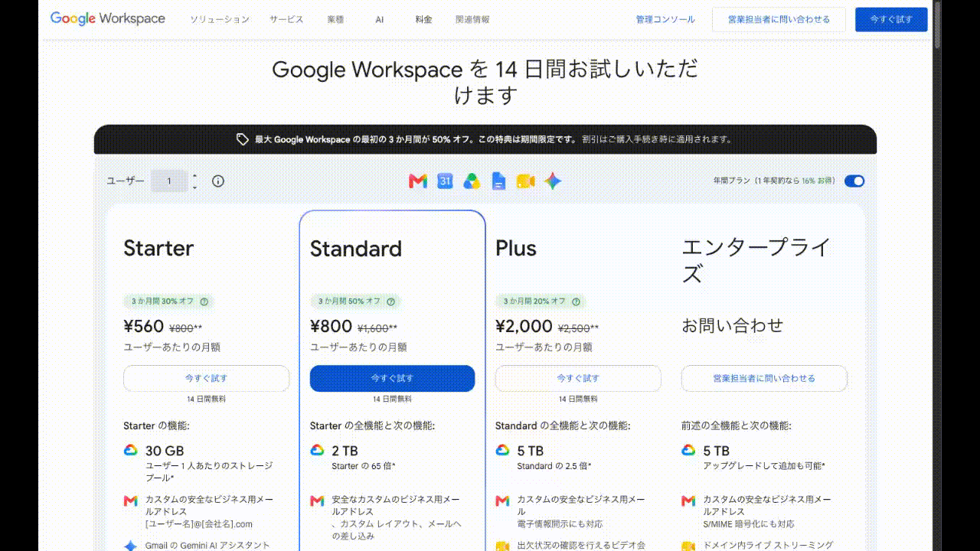Viewport: 980px width, 551px height.
Task: Click the Gmail icon in Enterprise plan features
Action: [688, 500]
